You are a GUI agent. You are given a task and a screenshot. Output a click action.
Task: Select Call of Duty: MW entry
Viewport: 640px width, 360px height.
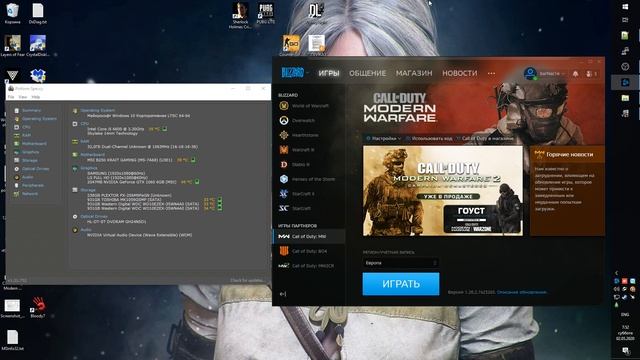(309, 236)
